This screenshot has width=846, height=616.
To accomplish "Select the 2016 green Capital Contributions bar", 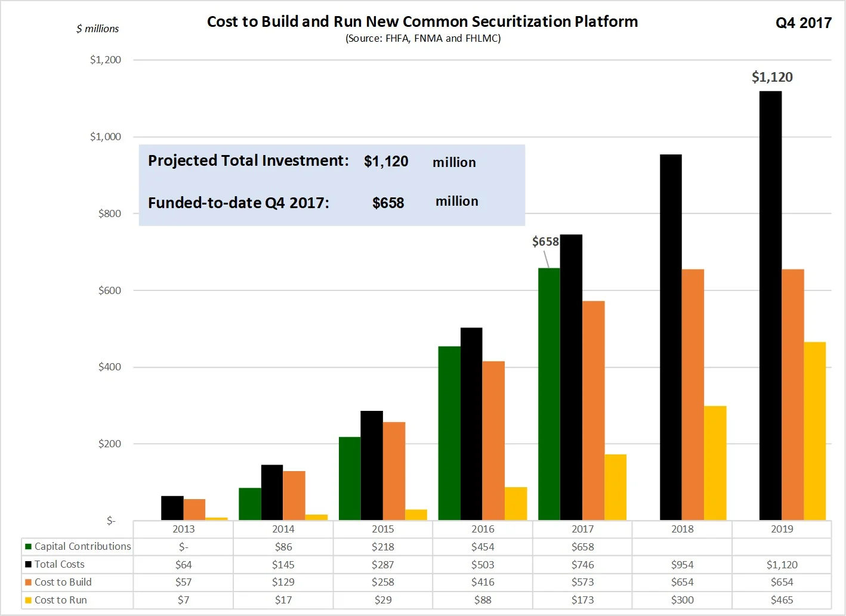I will 449,433.
